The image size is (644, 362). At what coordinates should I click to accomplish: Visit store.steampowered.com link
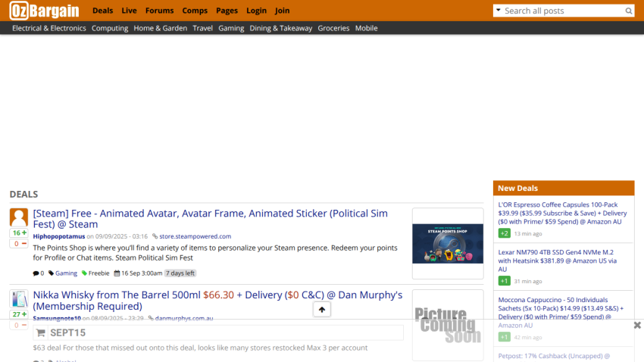[195, 236]
